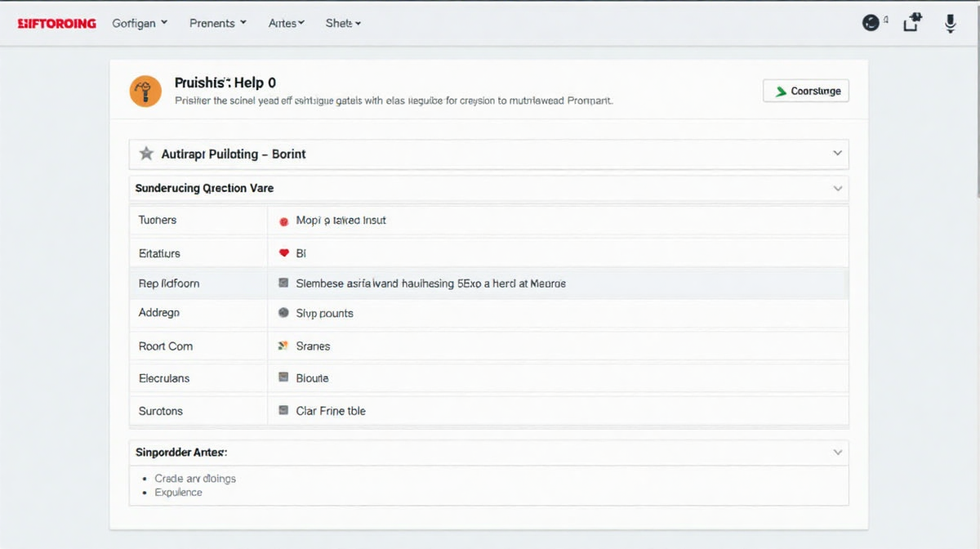Click the microphone icon in top right
This screenshot has height=549, width=980.
(x=950, y=23)
